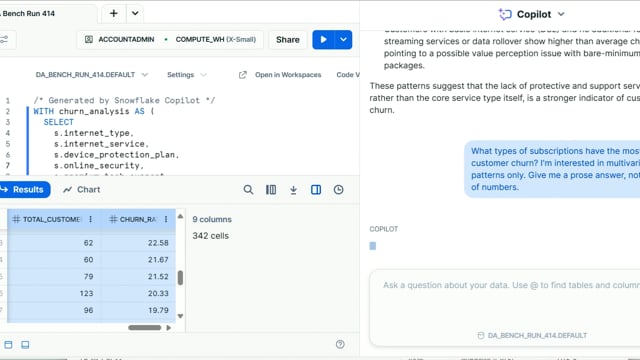Open help question mark icon
640x360 pixels.
[x=340, y=344]
